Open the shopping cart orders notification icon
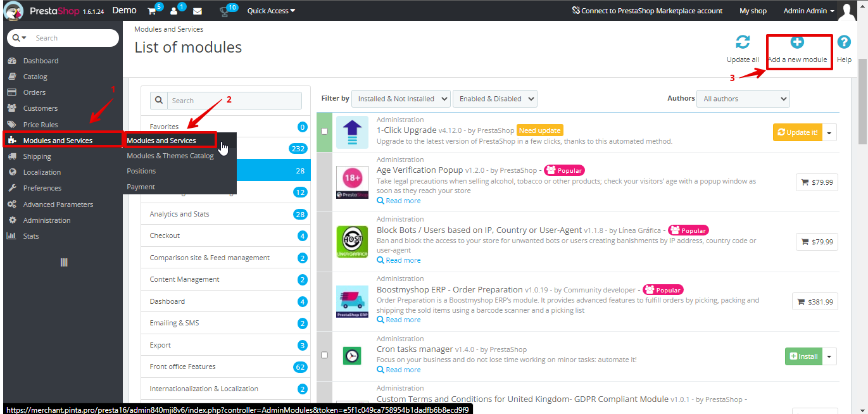The height and width of the screenshot is (414, 868). pyautogui.click(x=151, y=11)
